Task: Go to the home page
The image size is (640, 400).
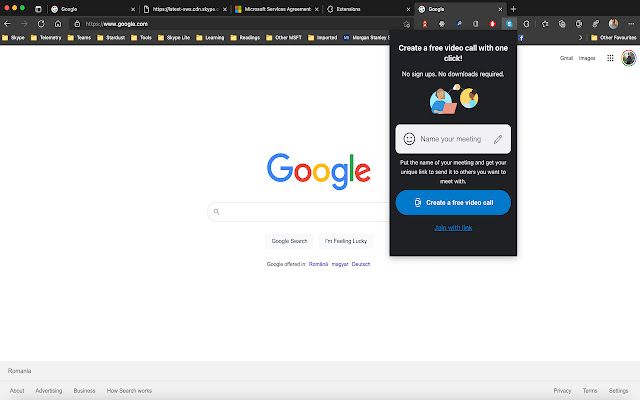Action: tap(58, 24)
